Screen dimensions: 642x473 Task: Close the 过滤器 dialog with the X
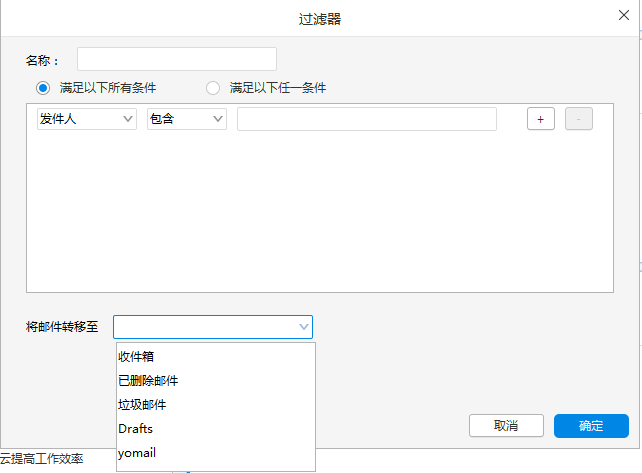pyautogui.click(x=624, y=15)
